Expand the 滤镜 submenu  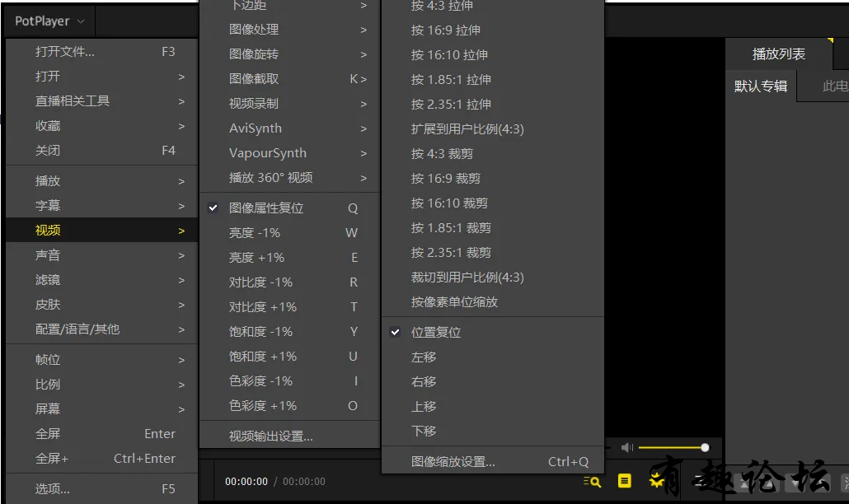tap(101, 279)
